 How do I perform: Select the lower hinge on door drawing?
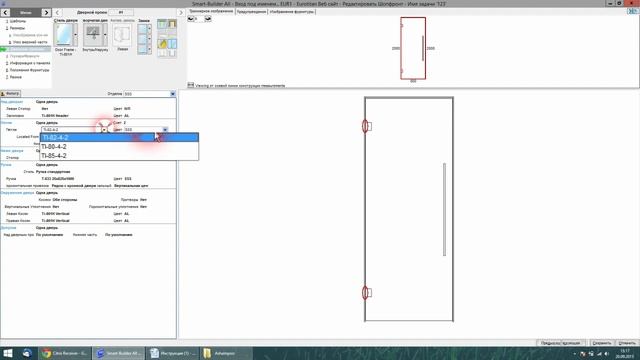pyautogui.click(x=366, y=292)
